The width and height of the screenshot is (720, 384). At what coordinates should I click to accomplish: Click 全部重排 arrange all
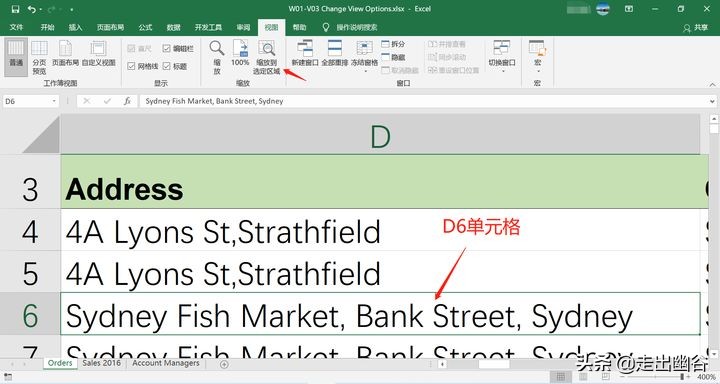[335, 53]
